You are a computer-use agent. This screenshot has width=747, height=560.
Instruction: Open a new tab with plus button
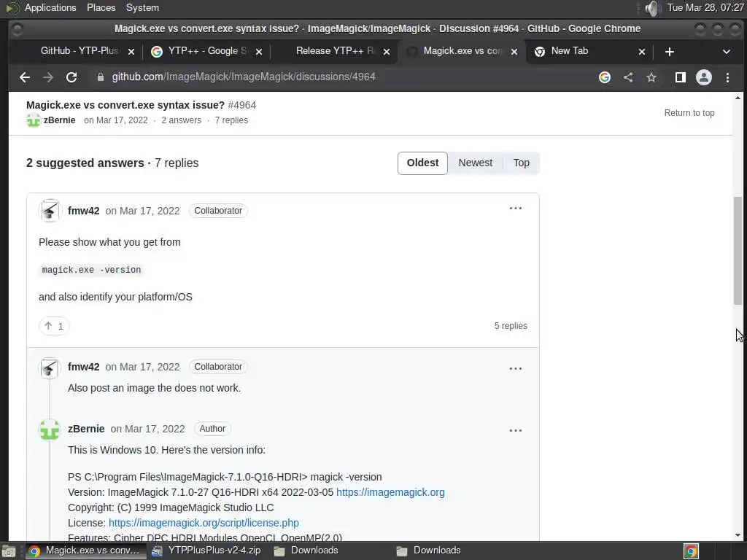[x=670, y=52]
